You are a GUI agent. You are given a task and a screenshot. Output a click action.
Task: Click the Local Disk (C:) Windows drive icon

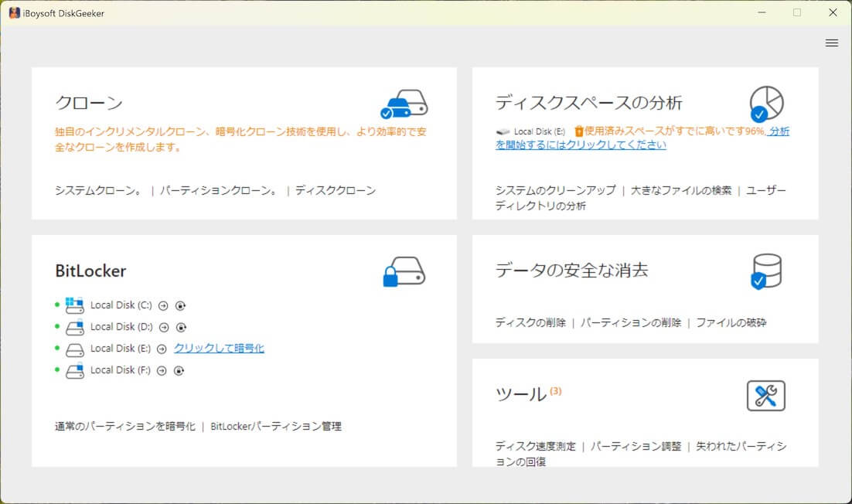(x=74, y=305)
